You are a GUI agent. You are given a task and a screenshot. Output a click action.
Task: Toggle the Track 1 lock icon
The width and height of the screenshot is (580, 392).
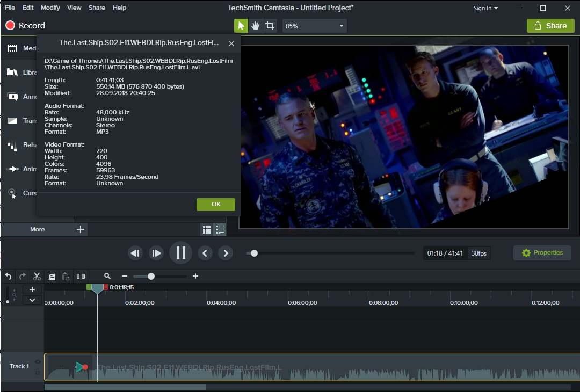pos(38,372)
